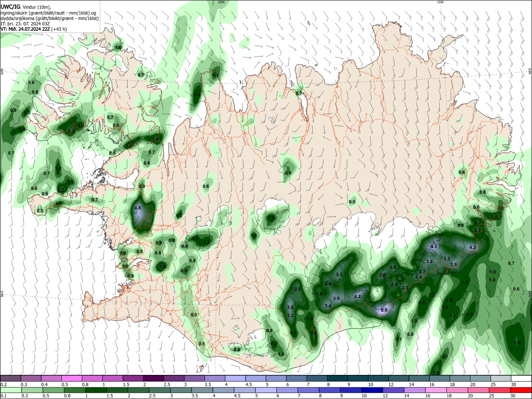Screen dimensions: 532x399
Task: Click the rain legend swatch between 9 and 10
Action: 351,390
